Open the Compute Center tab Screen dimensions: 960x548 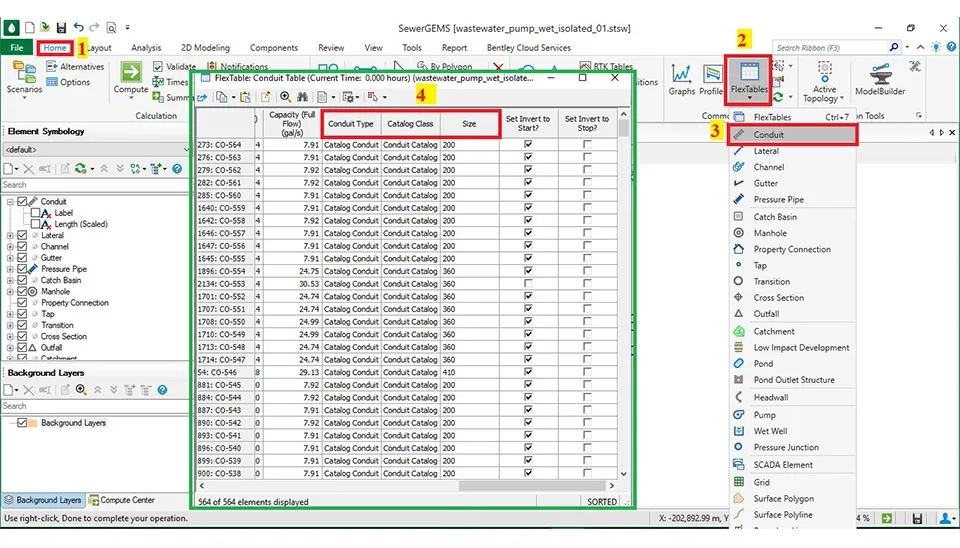(x=121, y=500)
